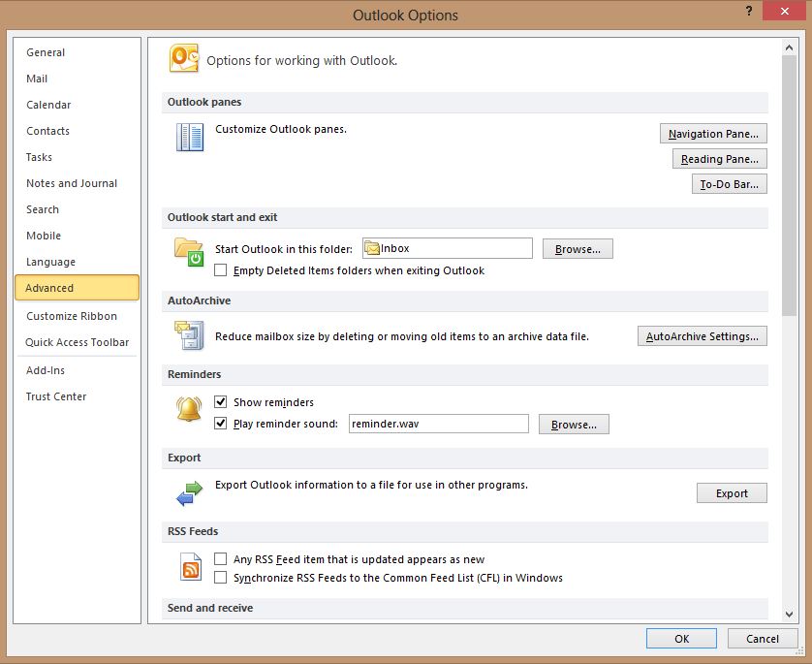Click the 'Outlook start and exit' header

(222, 217)
